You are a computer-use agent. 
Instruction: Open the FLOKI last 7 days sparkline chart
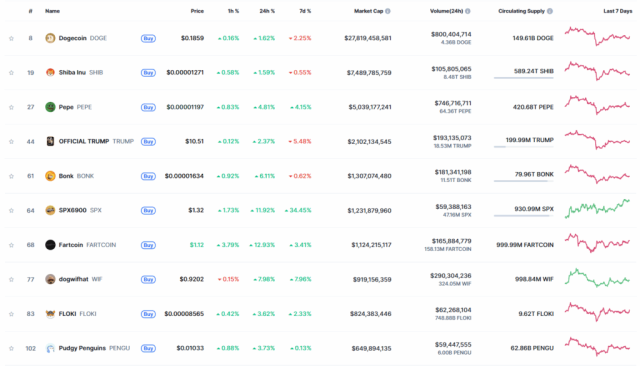pyautogui.click(x=598, y=312)
